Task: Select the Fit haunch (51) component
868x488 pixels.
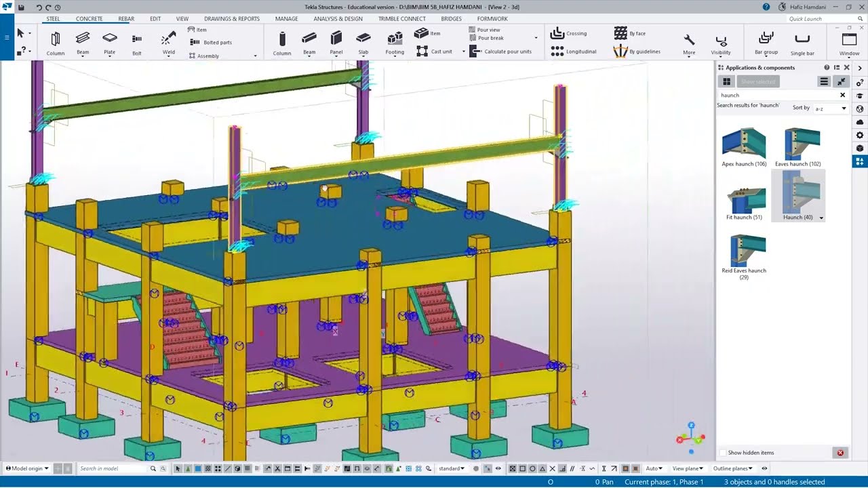Action: [744, 203]
